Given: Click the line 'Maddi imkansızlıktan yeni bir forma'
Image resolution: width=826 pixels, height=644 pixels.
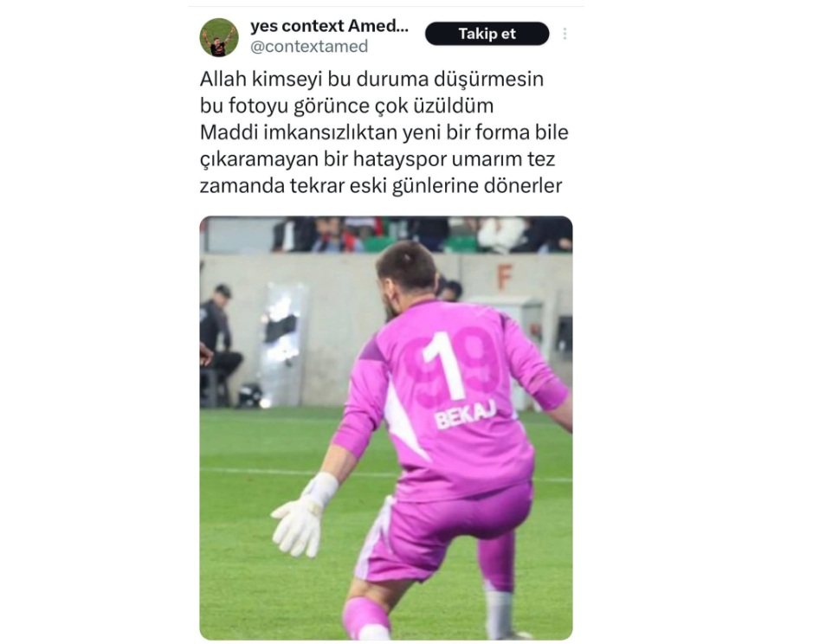Looking at the screenshot, I should click(365, 132).
